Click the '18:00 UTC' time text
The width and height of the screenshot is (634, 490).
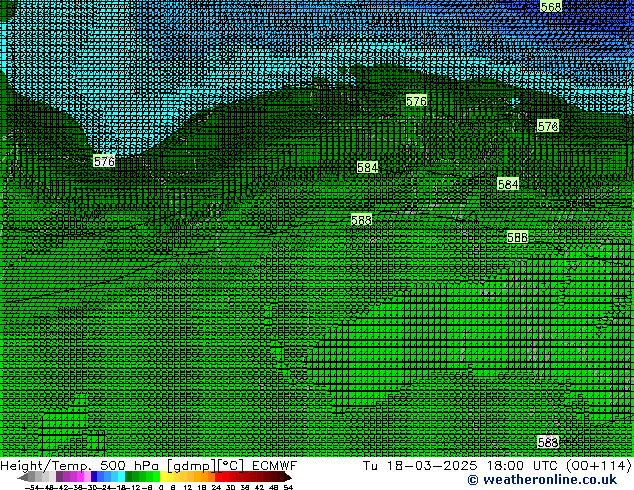(x=524, y=466)
